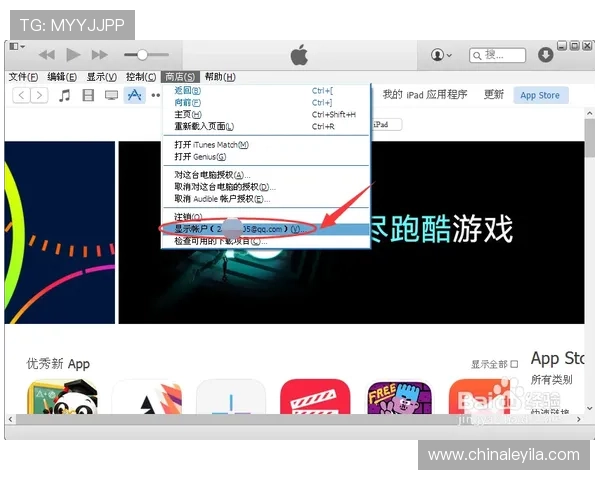Choose 检查可用的下载项目(C)...

pos(266,241)
